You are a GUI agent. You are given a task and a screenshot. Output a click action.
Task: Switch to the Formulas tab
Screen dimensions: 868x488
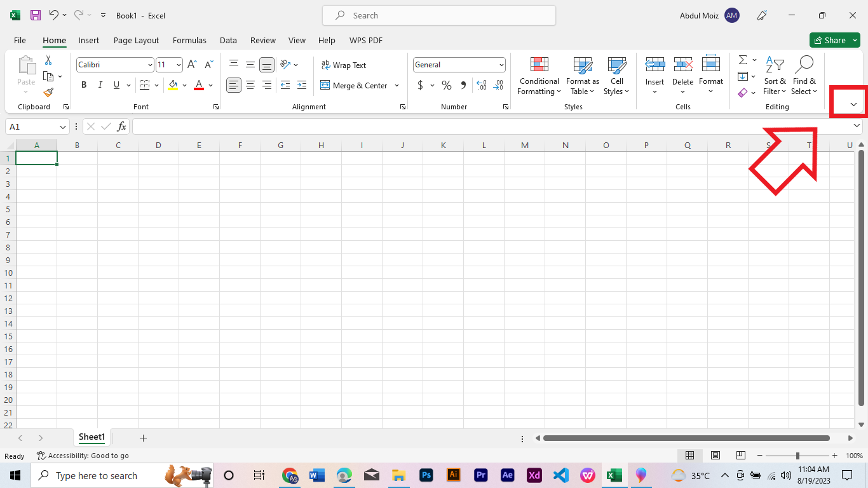pyautogui.click(x=189, y=40)
